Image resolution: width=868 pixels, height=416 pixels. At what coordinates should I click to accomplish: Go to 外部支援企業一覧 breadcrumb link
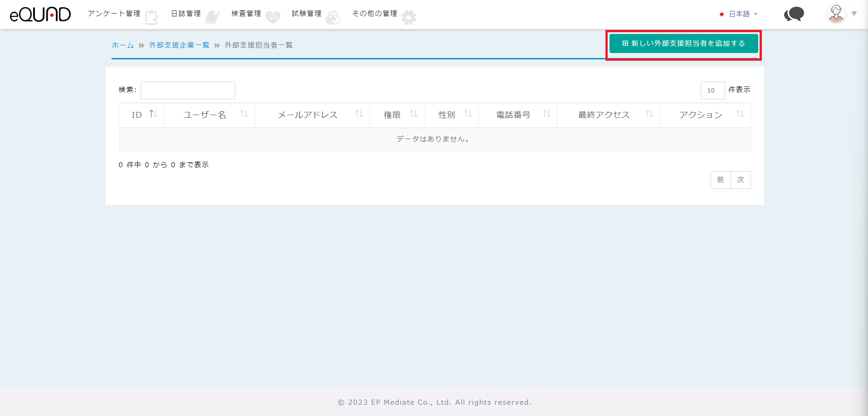pos(179,45)
